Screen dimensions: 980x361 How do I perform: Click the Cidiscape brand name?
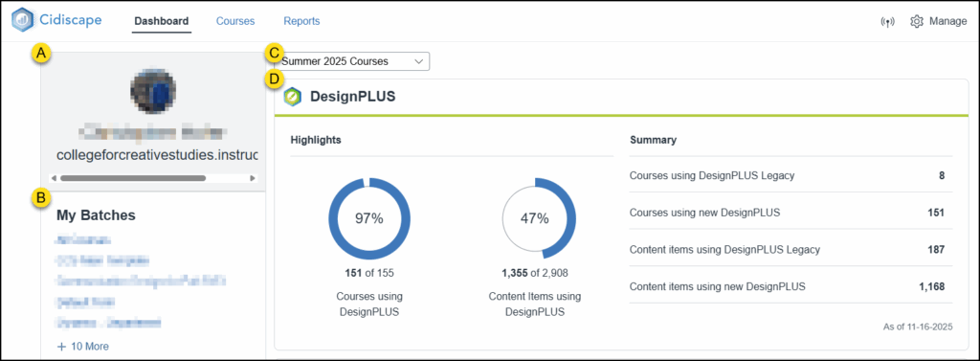click(x=71, y=20)
